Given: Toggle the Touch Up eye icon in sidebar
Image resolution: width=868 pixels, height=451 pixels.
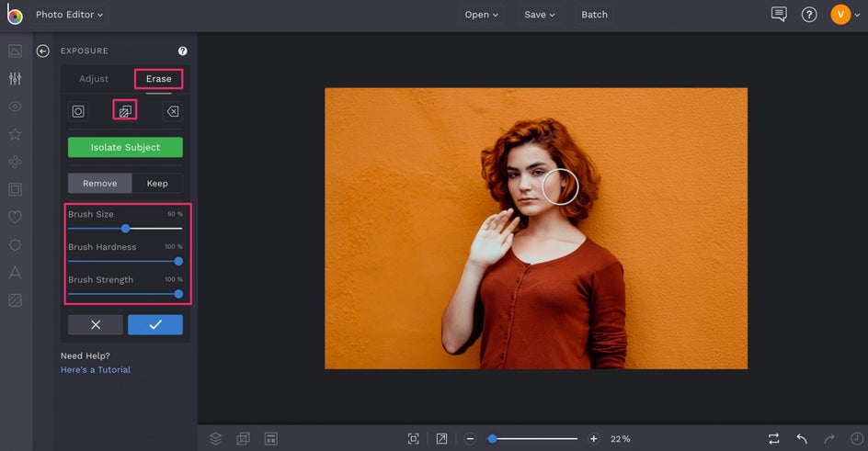Looking at the screenshot, I should pyautogui.click(x=15, y=107).
